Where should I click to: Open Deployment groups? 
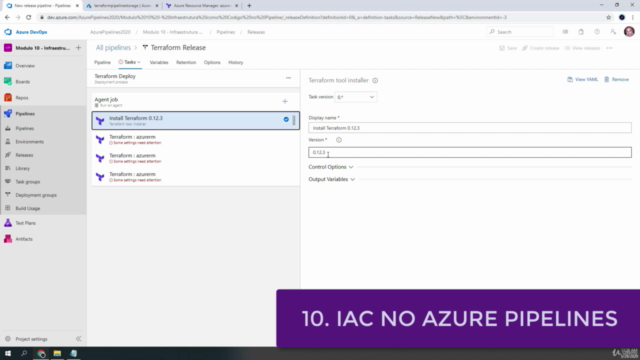pos(36,195)
